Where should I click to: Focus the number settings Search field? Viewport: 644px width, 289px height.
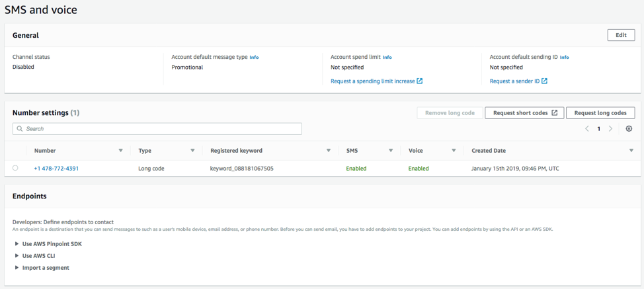point(157,128)
